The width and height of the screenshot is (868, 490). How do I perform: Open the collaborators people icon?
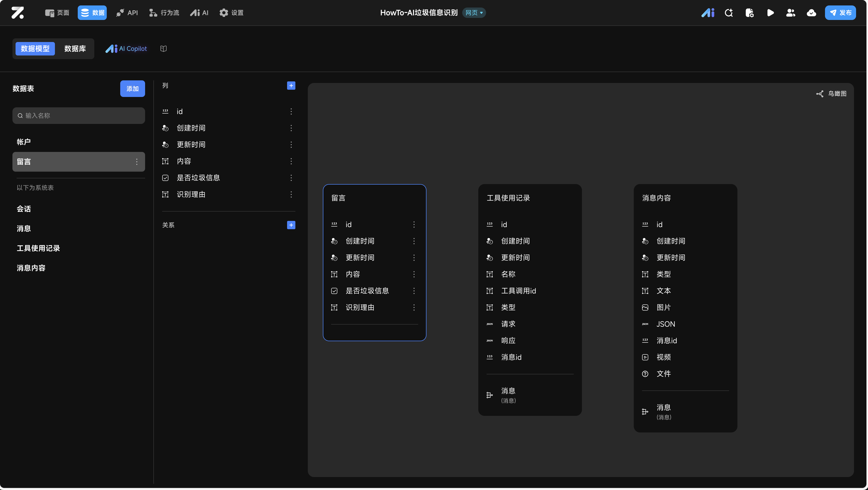[791, 13]
